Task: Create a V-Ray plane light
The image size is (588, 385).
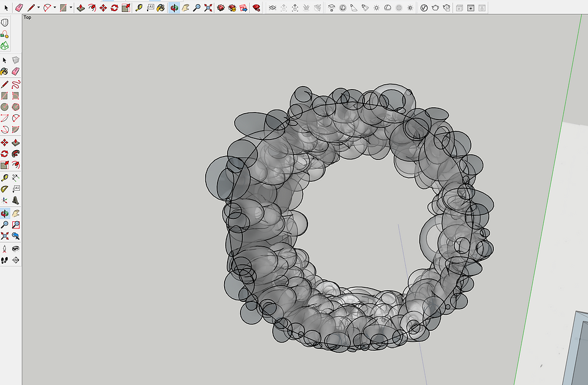Action: pos(332,8)
